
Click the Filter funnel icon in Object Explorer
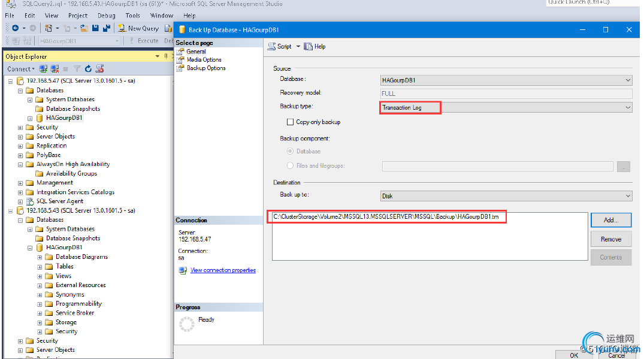[x=77, y=68]
